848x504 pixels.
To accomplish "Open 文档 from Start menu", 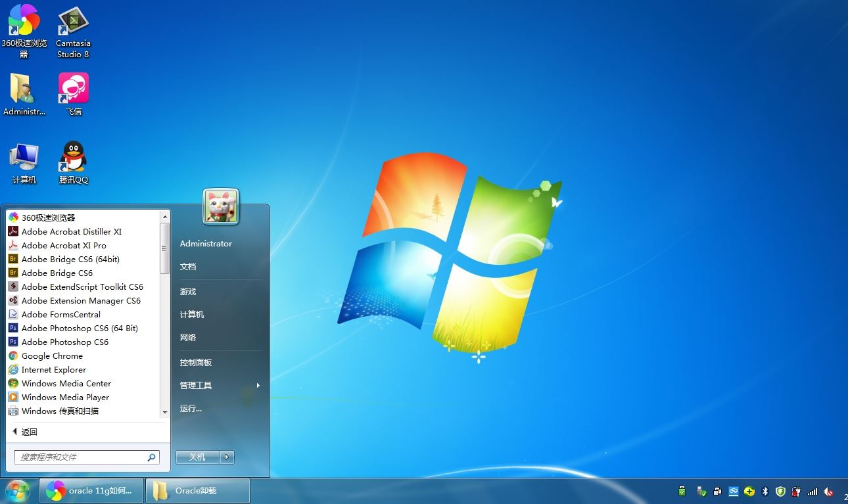I will (x=188, y=266).
